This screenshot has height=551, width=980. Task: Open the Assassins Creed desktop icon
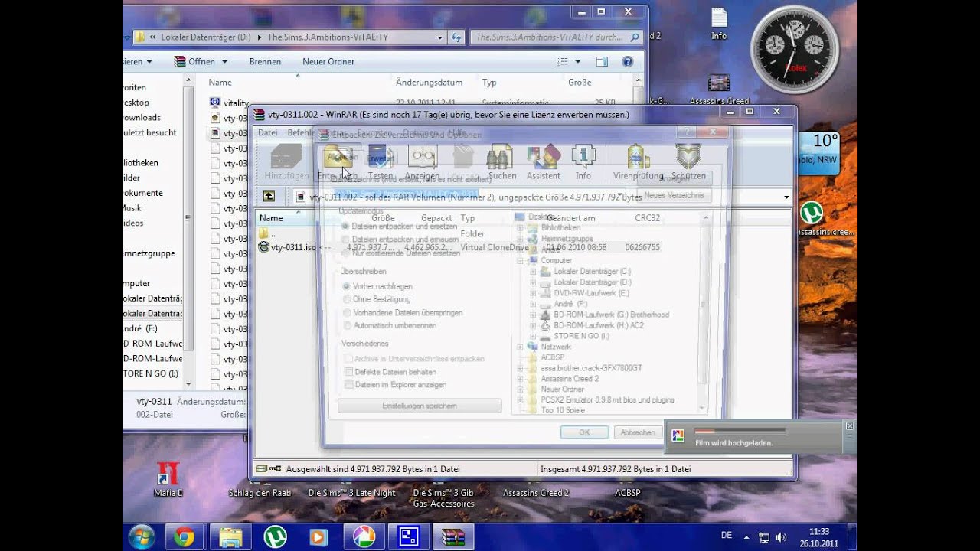click(x=719, y=89)
